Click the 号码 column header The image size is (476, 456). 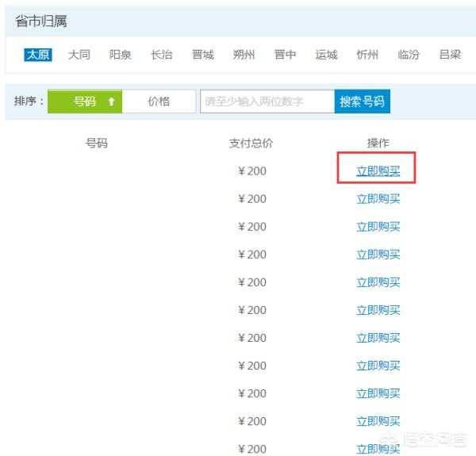click(97, 143)
